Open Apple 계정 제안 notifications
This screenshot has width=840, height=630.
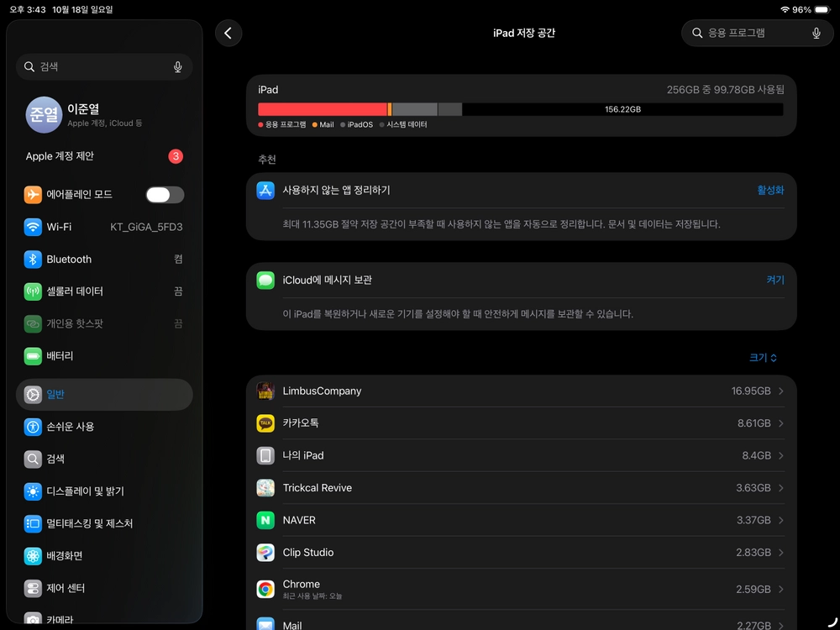104,156
